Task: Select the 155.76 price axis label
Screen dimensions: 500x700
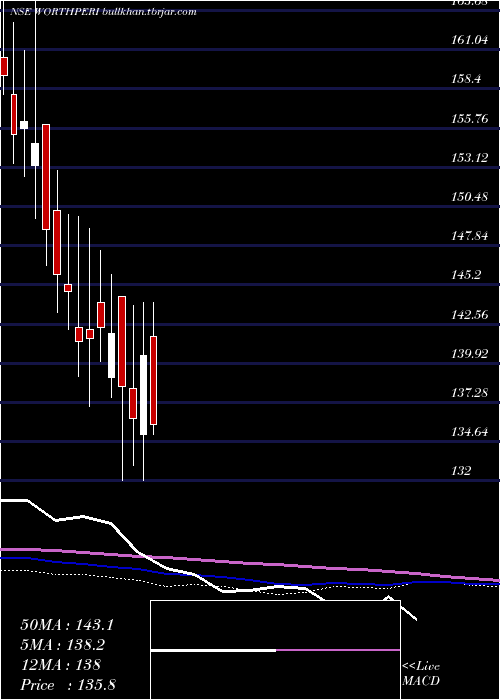Action: click(x=470, y=119)
